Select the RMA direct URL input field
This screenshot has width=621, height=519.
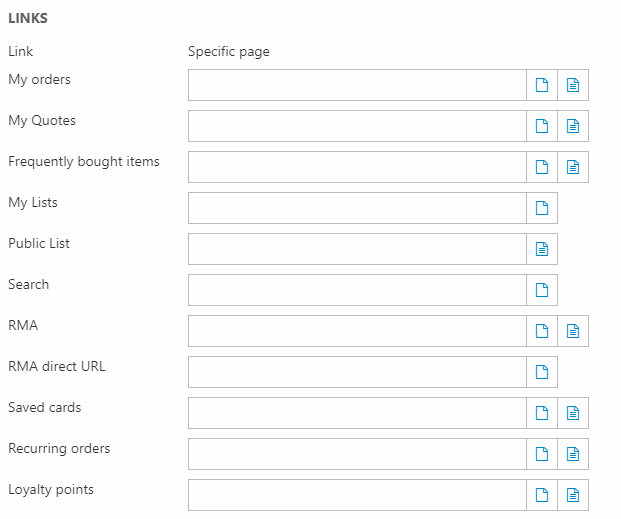tap(357, 372)
